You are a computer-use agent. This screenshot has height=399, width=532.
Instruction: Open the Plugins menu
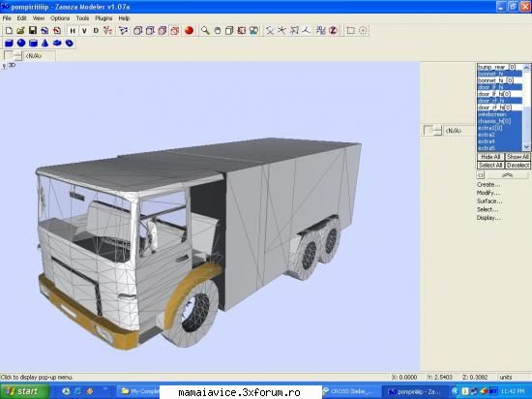[x=103, y=18]
